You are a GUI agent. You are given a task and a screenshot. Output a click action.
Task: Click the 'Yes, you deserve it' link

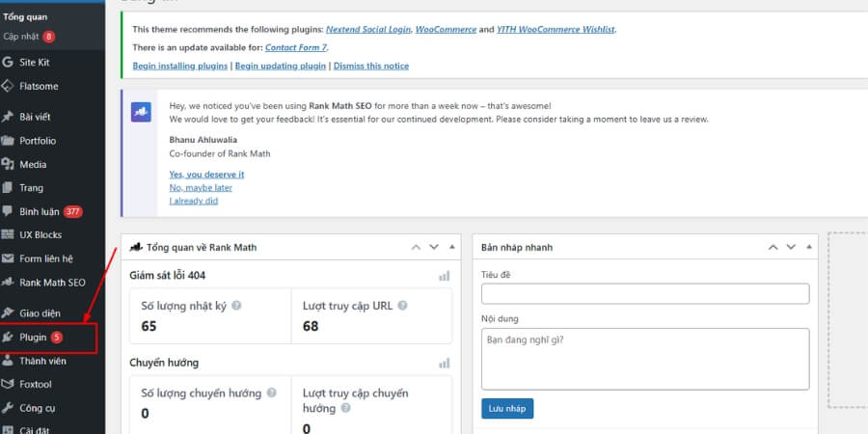[206, 174]
